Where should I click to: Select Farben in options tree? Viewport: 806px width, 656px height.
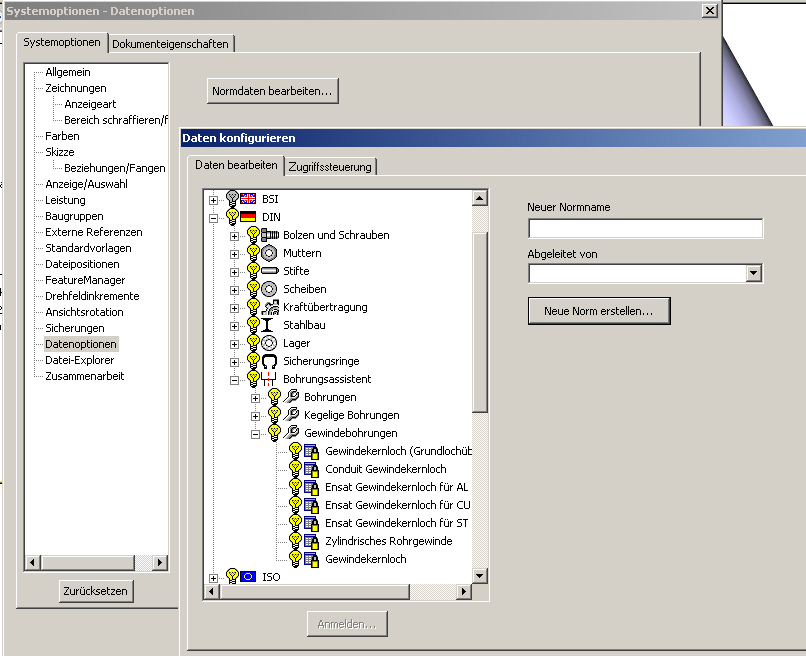tap(62, 136)
